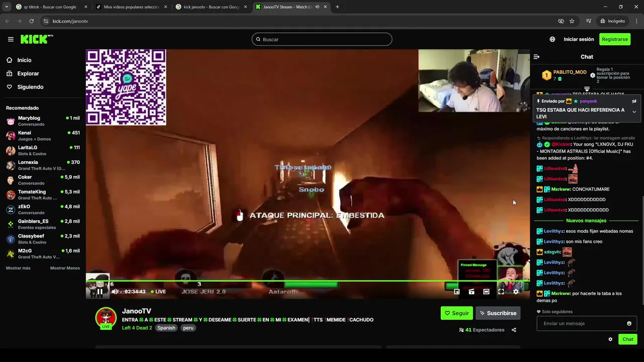The width and height of the screenshot is (644, 362).
Task: Open Chrome three-dot menu
Action: click(x=637, y=21)
